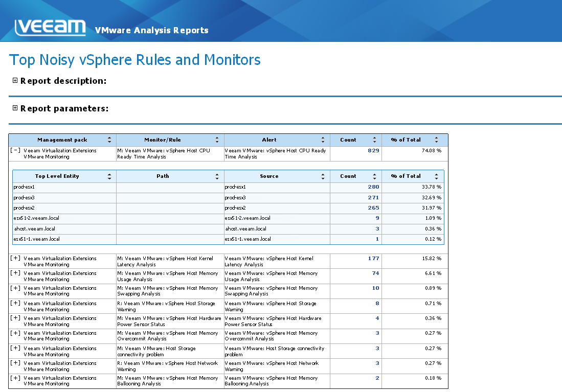Select prod-esx2 in Top Level Entity column

coord(24,208)
